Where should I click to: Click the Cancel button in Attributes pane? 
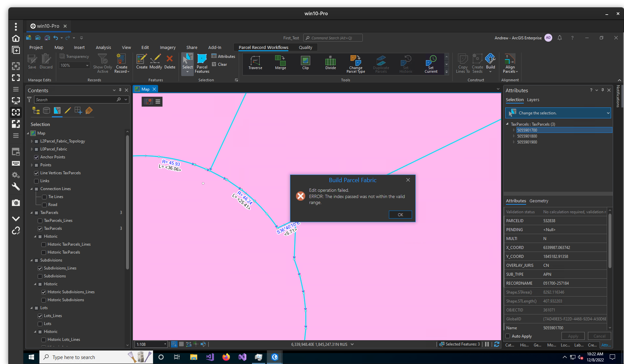[599, 336]
